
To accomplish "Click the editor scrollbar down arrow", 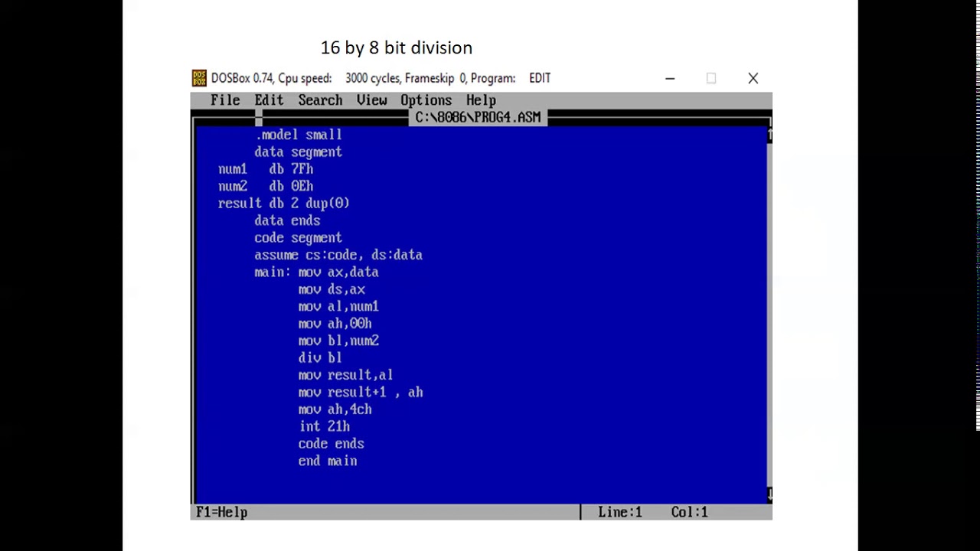I will point(769,494).
